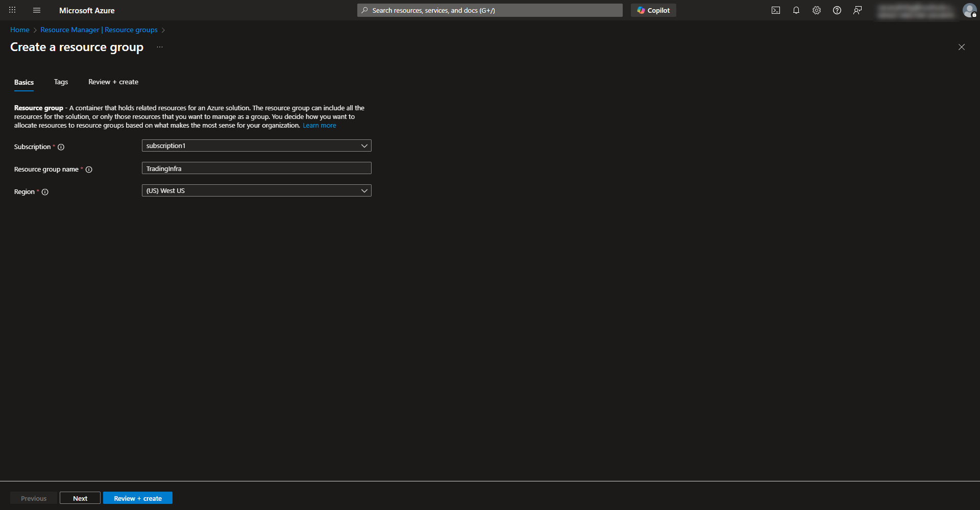Screen dimensions: 980x510
Task: Show info tooltip for Region
Action: tap(45, 192)
